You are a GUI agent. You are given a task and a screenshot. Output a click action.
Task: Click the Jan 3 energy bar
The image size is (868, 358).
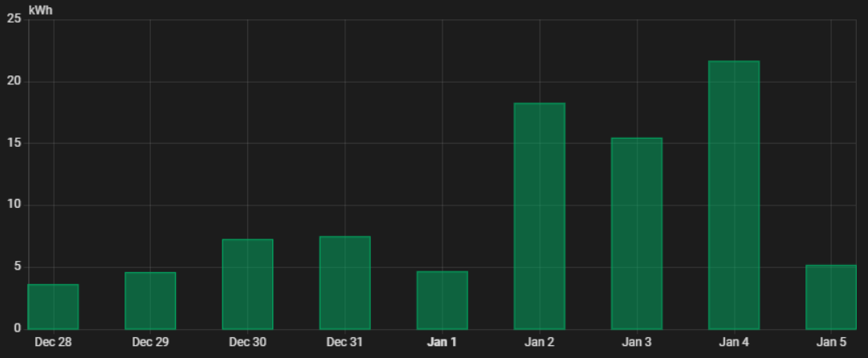[637, 234]
